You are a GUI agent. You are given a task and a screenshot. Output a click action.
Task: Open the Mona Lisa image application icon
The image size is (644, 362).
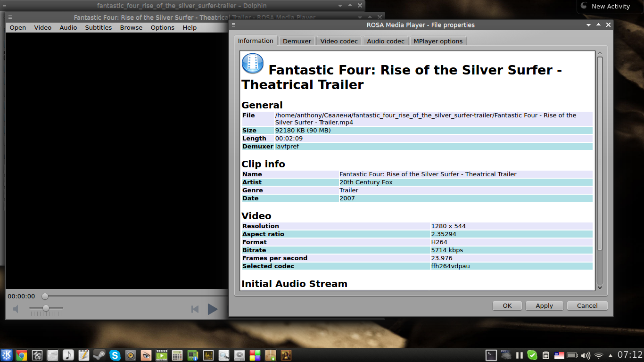[286, 355]
